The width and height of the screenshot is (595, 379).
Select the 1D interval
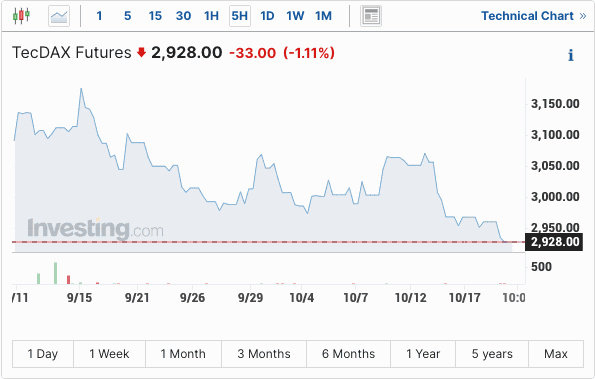click(x=267, y=16)
